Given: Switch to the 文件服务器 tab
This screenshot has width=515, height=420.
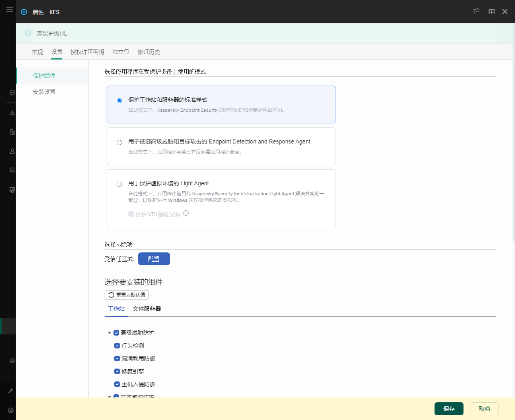Looking at the screenshot, I should click(x=146, y=309).
